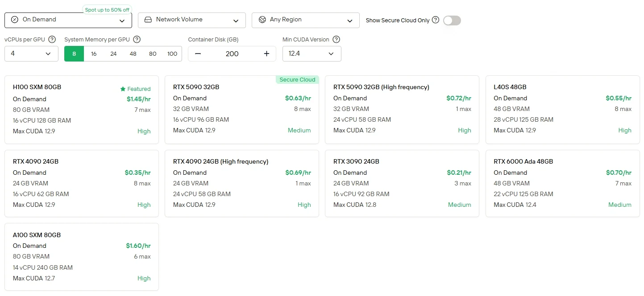This screenshot has height=296, width=644.
Task: Click '16 vCPU 92 GB RAM' on RTX 3090
Action: (x=361, y=194)
